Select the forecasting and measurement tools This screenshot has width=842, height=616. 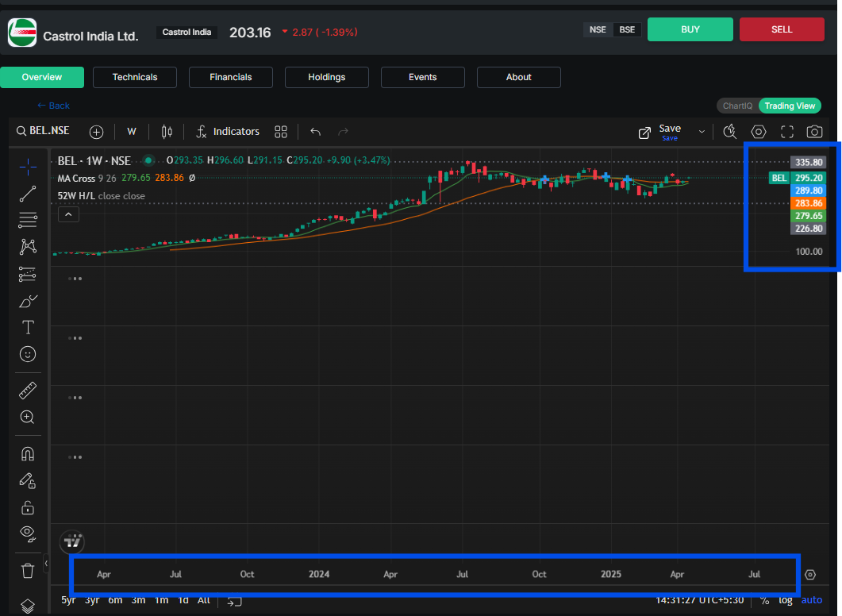[x=28, y=274]
